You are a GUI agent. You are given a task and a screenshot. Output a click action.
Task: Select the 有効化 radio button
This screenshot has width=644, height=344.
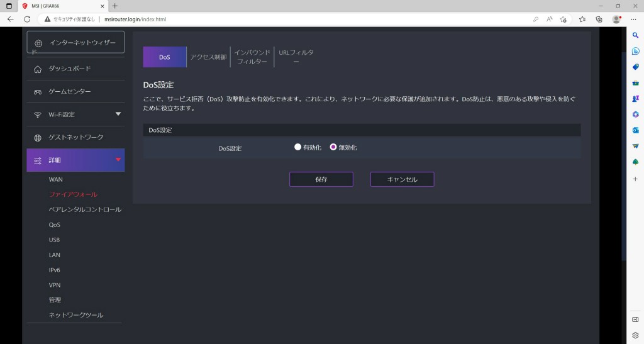pyautogui.click(x=297, y=147)
